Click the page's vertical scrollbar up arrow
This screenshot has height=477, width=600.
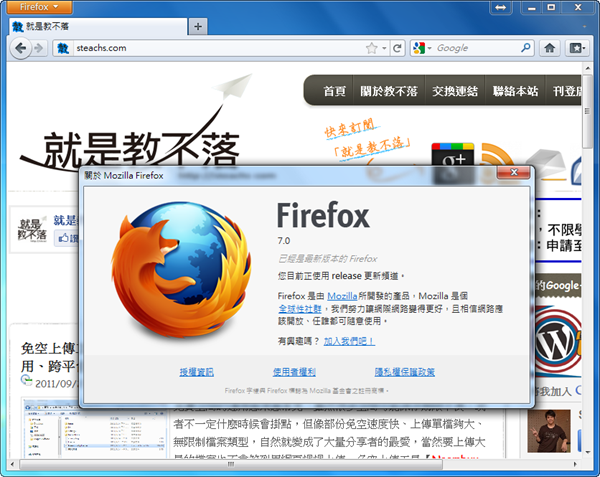tap(588, 68)
